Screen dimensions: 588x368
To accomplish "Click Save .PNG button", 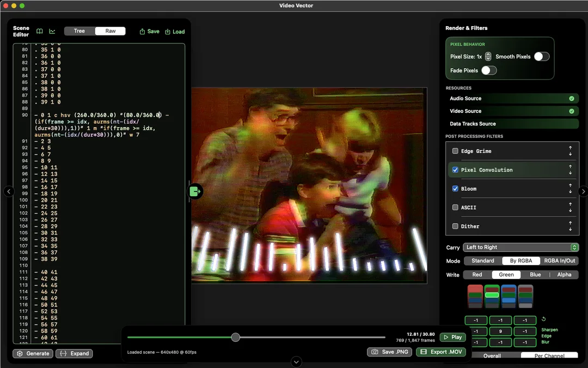I will [x=389, y=352].
